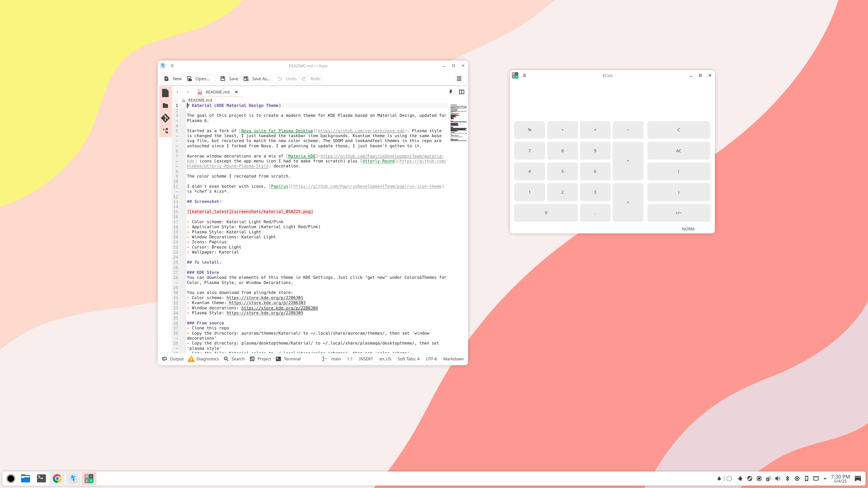Close the README.md tab
The width and height of the screenshot is (868, 488).
coord(236,92)
